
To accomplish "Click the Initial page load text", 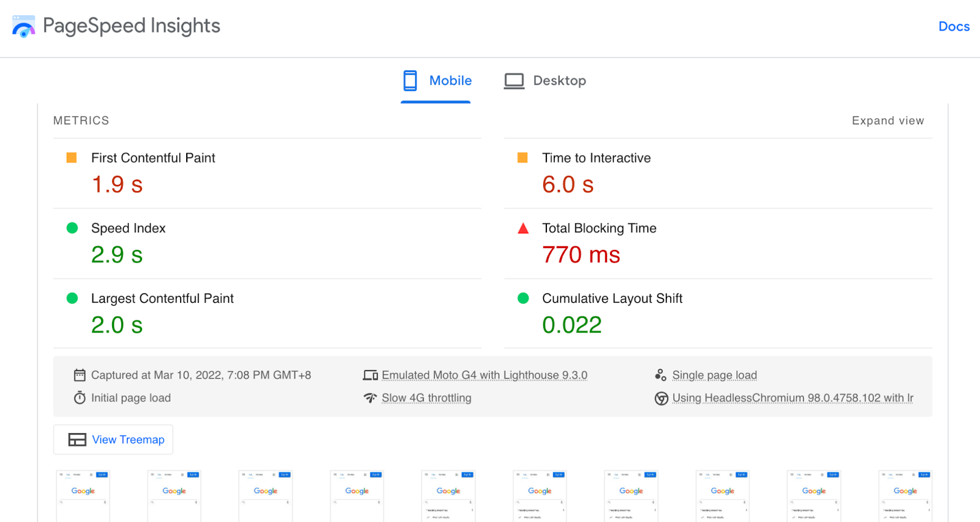I will click(131, 398).
